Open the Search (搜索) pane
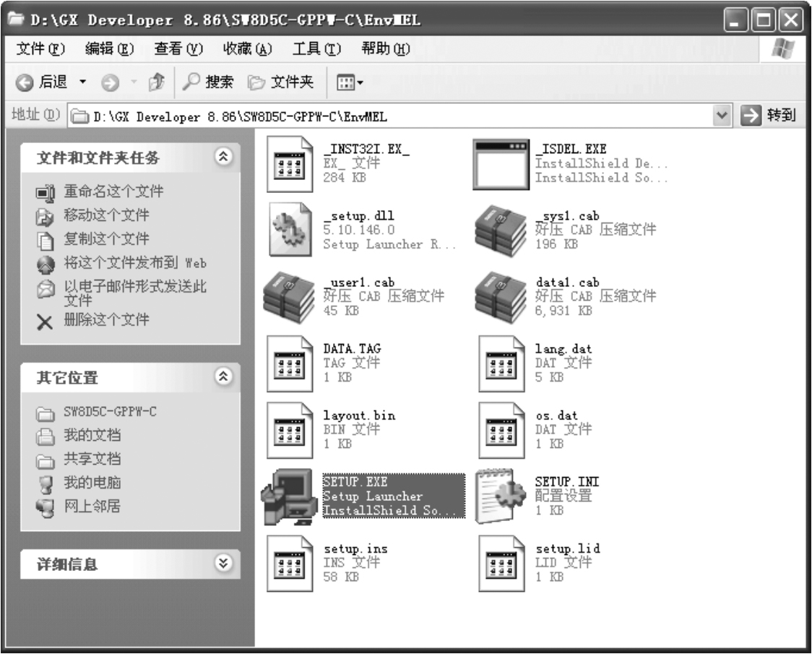 (208, 82)
